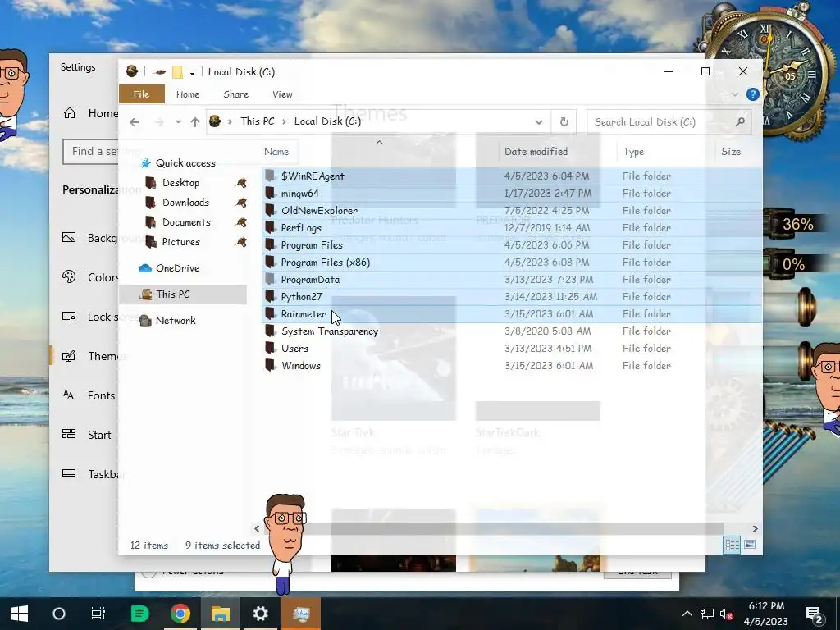840x630 pixels.
Task: Open address bar history dropdown
Action: coord(539,122)
